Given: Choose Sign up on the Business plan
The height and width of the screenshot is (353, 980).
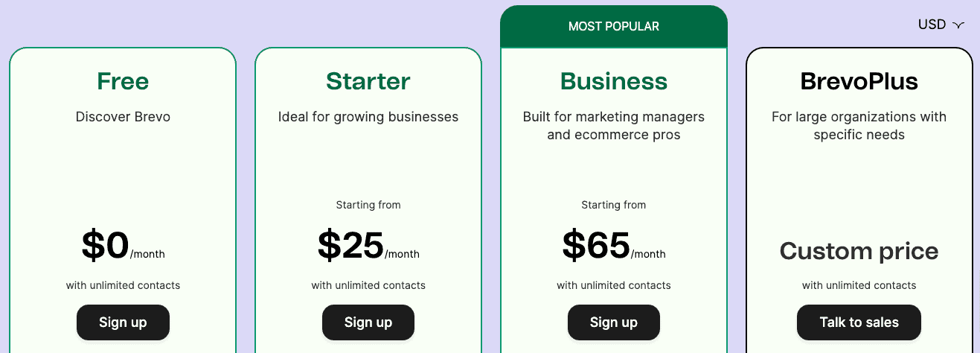Looking at the screenshot, I should pyautogui.click(x=614, y=322).
